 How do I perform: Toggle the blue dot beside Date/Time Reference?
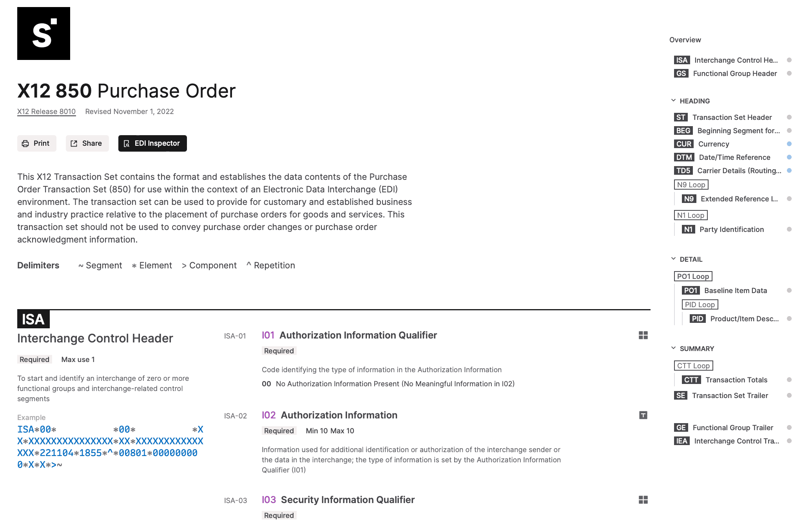(789, 157)
